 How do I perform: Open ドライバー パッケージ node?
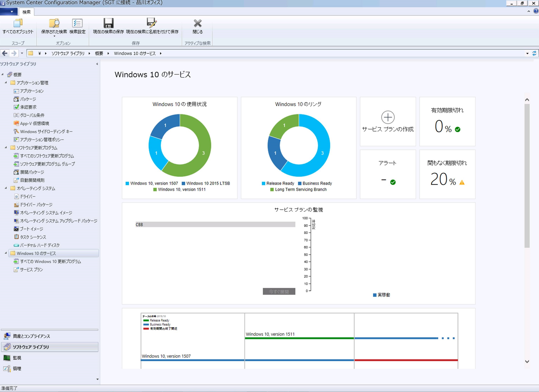tap(33, 204)
